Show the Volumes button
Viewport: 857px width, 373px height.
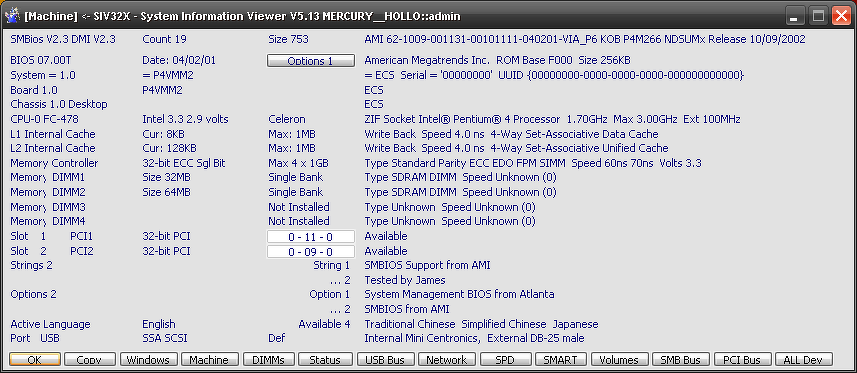tap(619, 359)
